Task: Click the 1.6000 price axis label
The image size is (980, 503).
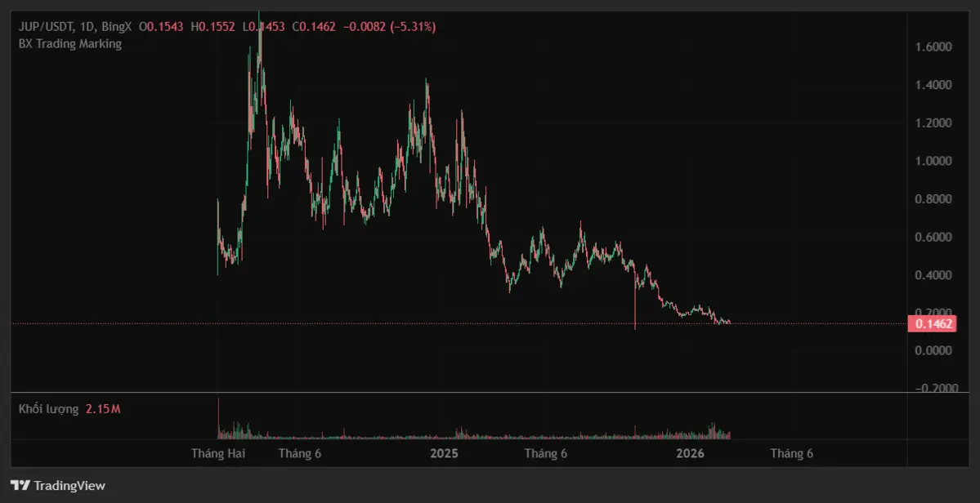Action: pyautogui.click(x=933, y=47)
